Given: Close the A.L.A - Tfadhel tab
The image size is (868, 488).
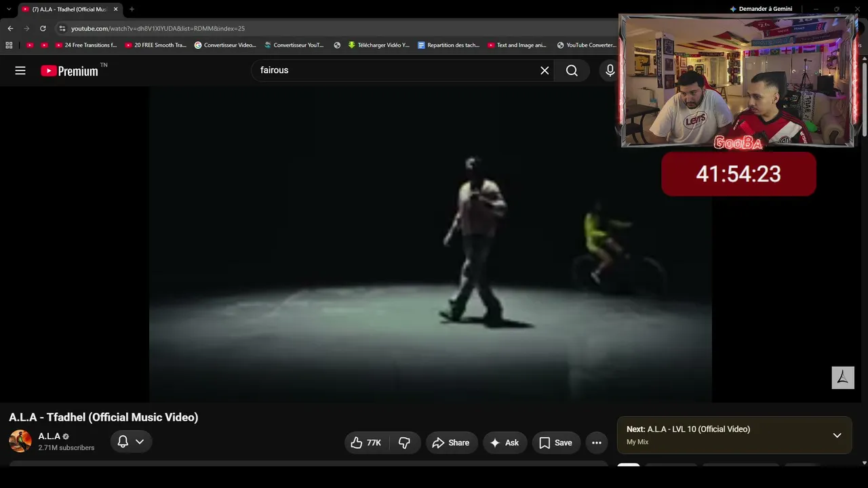Looking at the screenshot, I should [115, 9].
